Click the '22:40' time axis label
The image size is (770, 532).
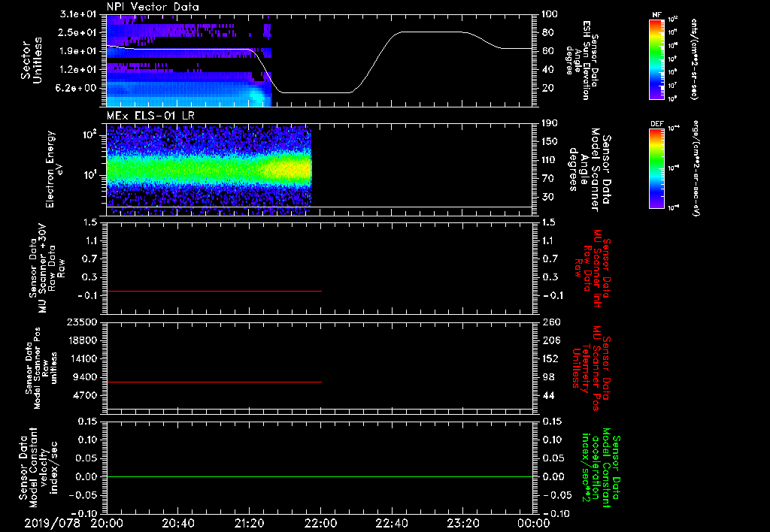(x=391, y=523)
